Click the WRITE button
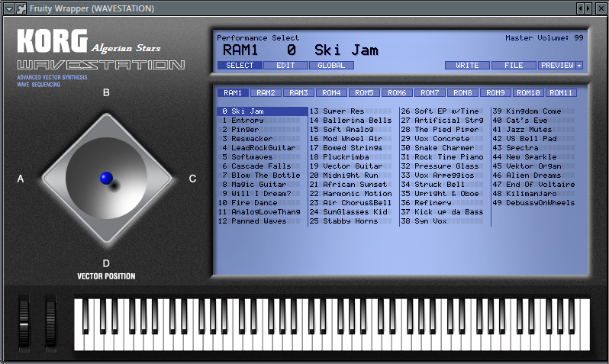 pyautogui.click(x=467, y=66)
